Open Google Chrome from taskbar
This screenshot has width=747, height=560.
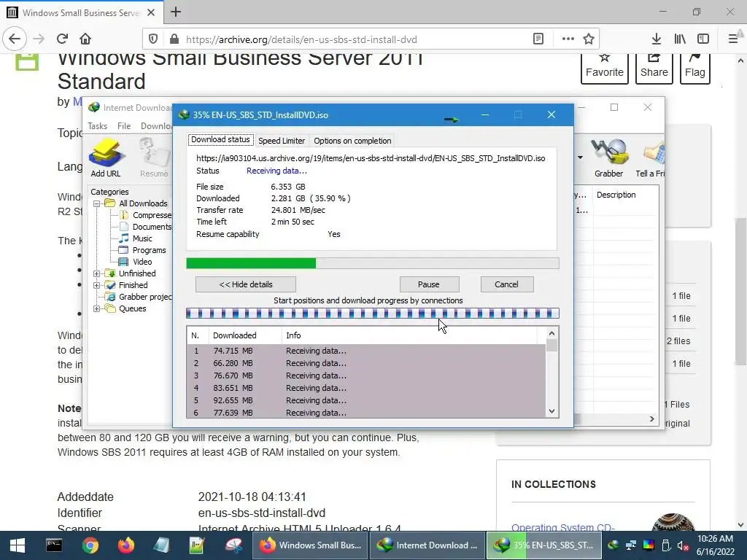coord(90,545)
